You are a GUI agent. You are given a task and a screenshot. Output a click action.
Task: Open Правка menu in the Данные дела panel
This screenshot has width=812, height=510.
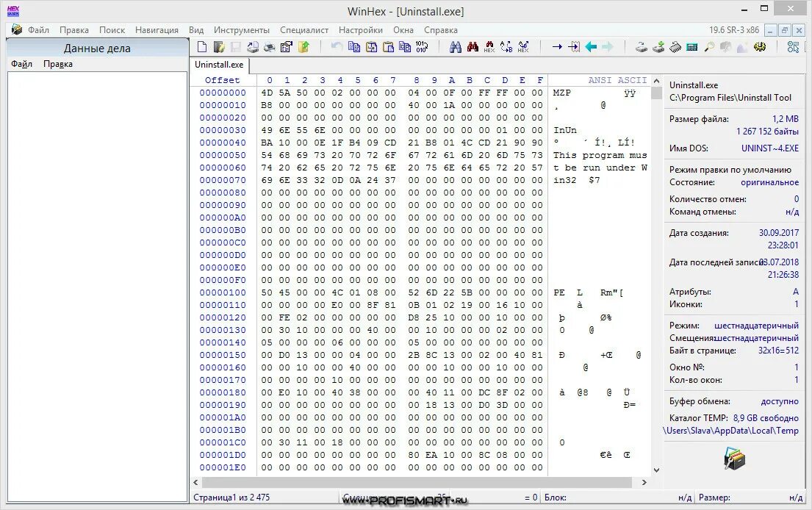(x=57, y=64)
